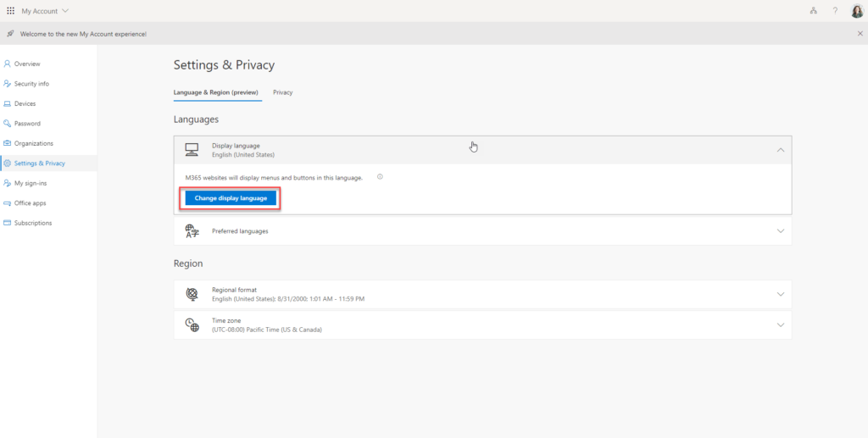Dismiss the welcome banner
This screenshot has width=868, height=438.
click(860, 33)
